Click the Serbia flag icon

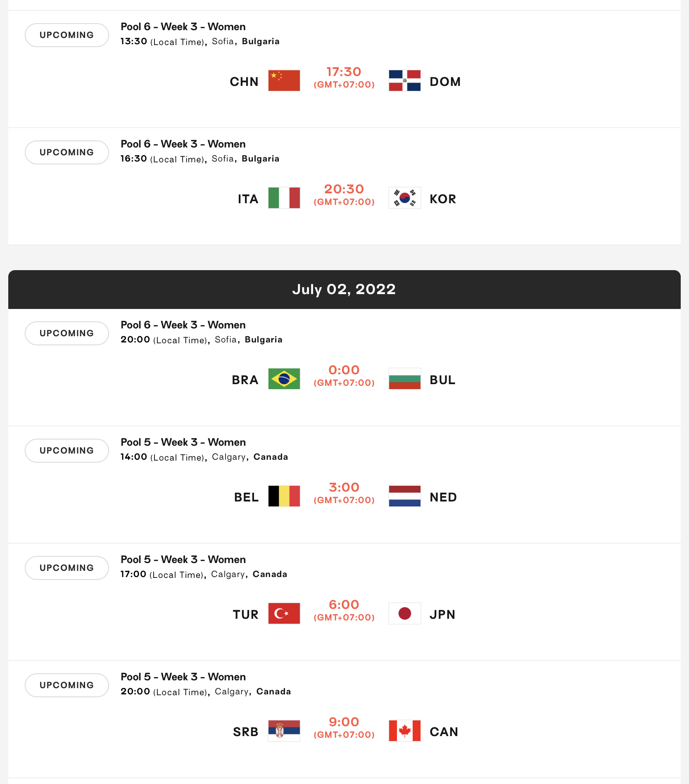pos(284,731)
